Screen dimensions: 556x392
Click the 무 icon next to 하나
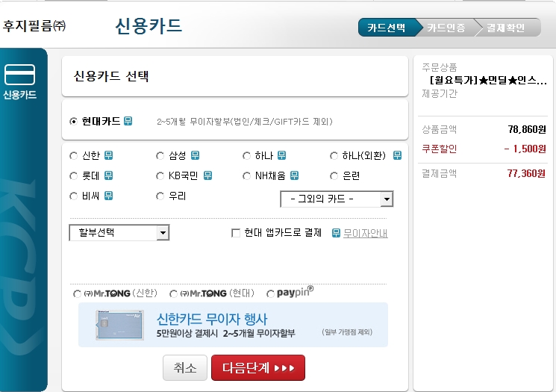281,155
